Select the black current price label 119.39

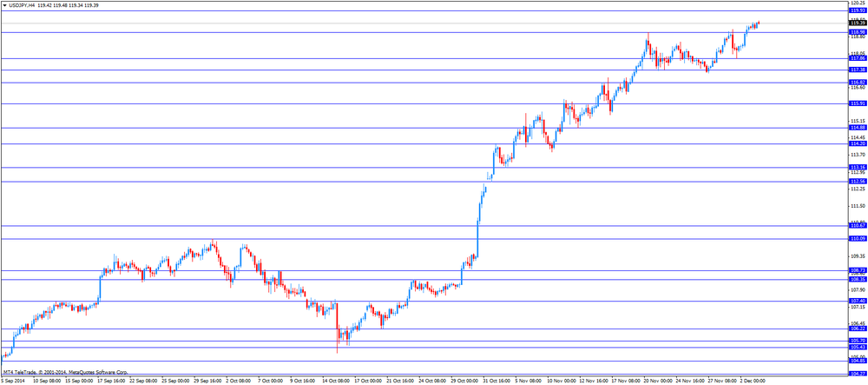tap(858, 23)
